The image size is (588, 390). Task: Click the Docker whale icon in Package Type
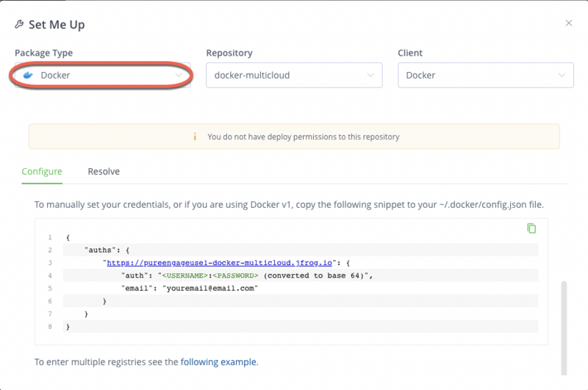(28, 76)
